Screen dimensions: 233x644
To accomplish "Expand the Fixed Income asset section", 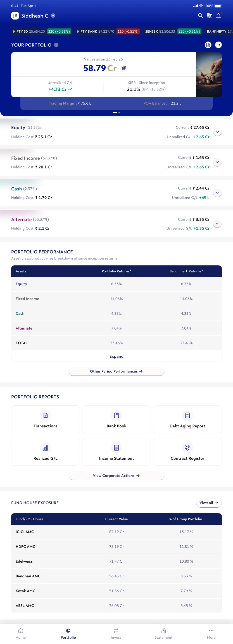I will tap(217, 162).
